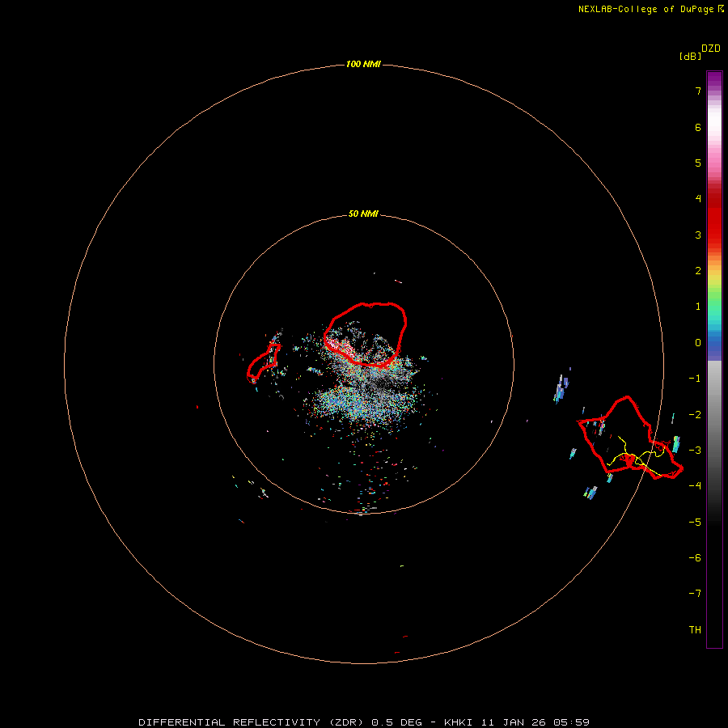728x728 pixels.
Task: Click the -5 tick label on color scale
Action: click(695, 523)
